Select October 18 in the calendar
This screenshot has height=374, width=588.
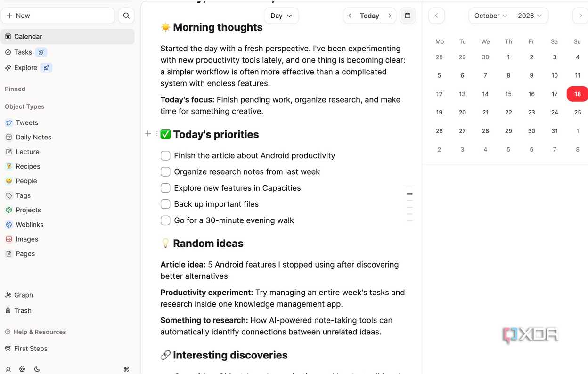point(577,94)
